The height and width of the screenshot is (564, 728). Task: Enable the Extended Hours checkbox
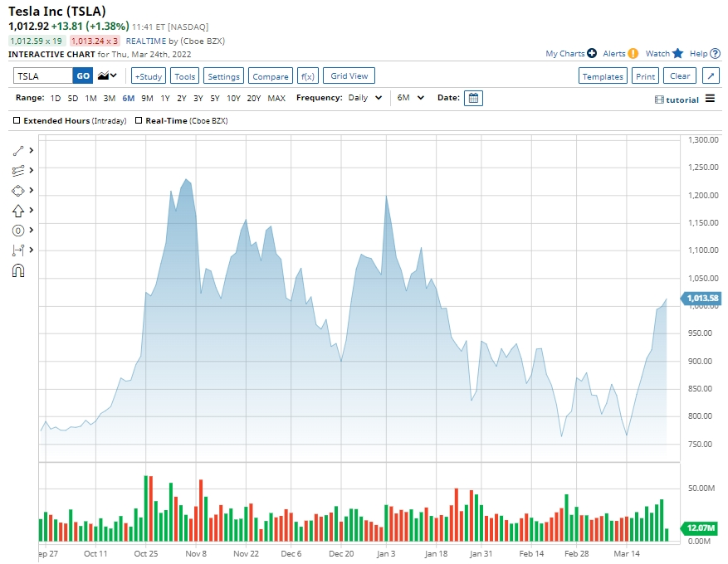(x=17, y=120)
